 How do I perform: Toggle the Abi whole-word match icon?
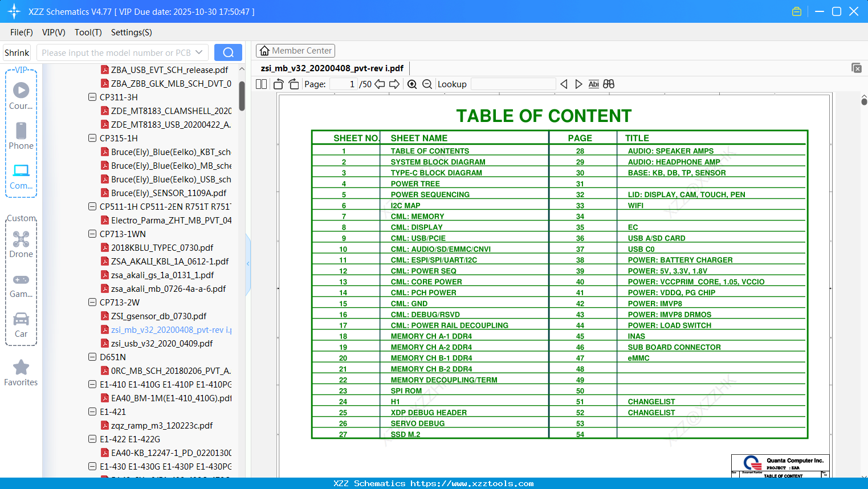coord(593,84)
